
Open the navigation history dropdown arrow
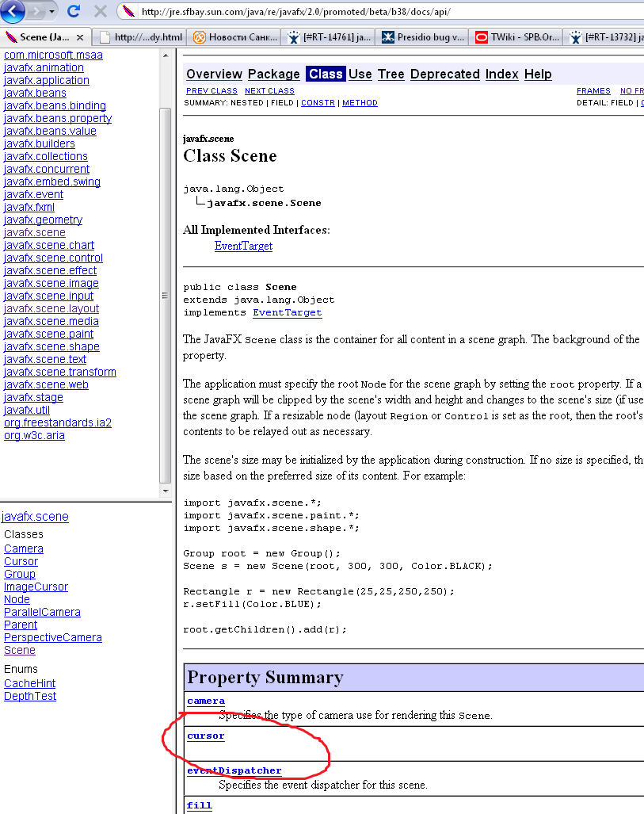click(52, 12)
